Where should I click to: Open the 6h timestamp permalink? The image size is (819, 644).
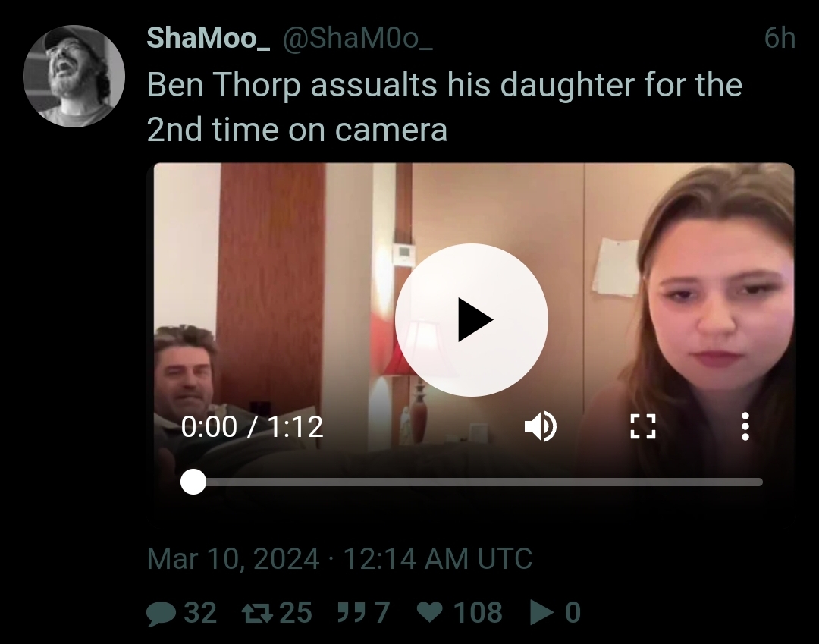(780, 38)
